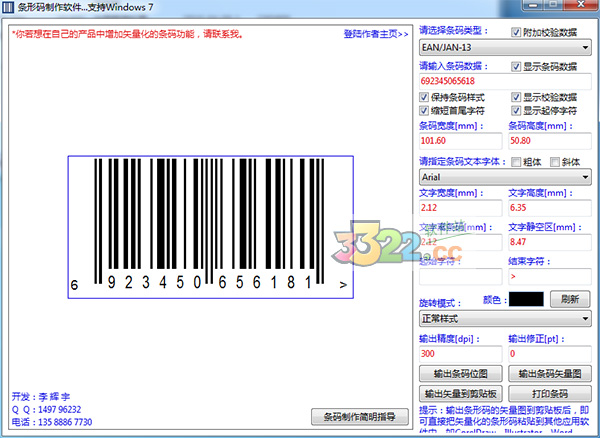Open the 登陆作者主页>> link
This screenshot has height=438, width=600.
coord(376,34)
